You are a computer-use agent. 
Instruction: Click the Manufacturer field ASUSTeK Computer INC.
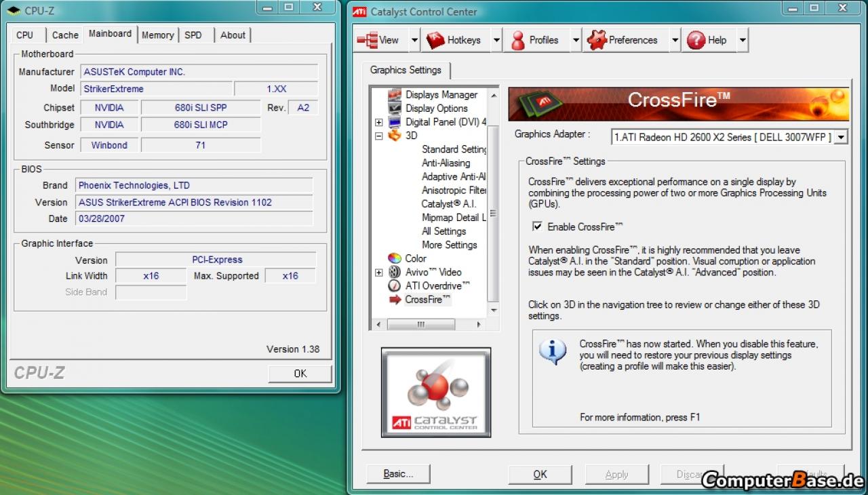[199, 72]
